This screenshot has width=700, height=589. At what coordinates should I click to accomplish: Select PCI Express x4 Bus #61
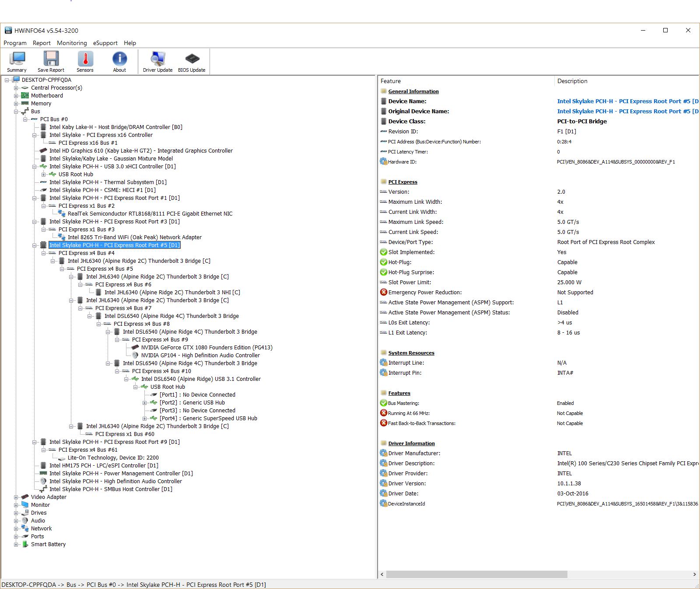(88, 450)
